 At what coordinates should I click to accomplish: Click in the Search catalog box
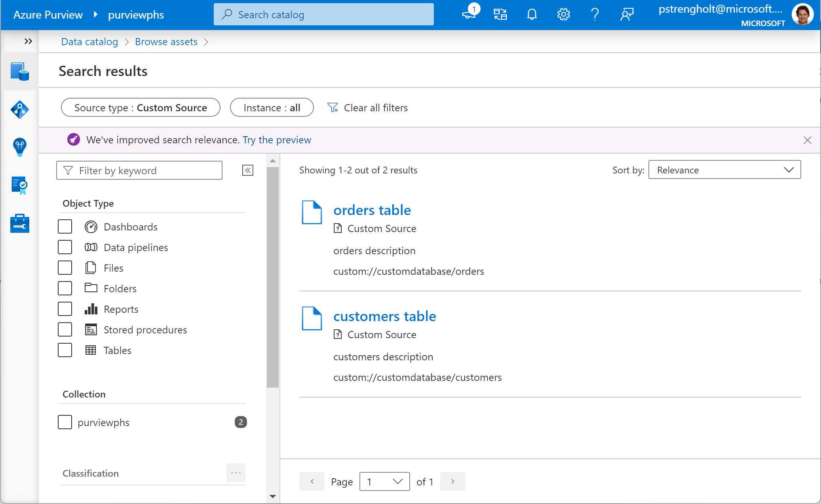[x=324, y=15]
